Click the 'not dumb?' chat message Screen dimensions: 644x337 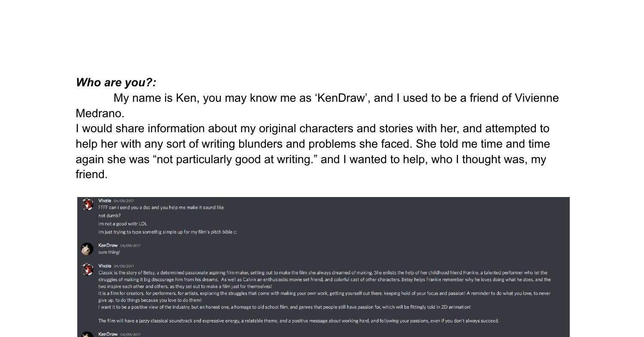[x=109, y=216]
